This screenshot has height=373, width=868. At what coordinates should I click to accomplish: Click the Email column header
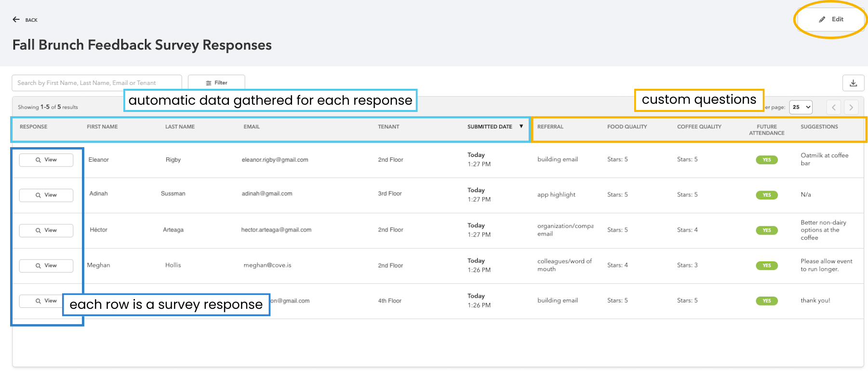tap(252, 127)
